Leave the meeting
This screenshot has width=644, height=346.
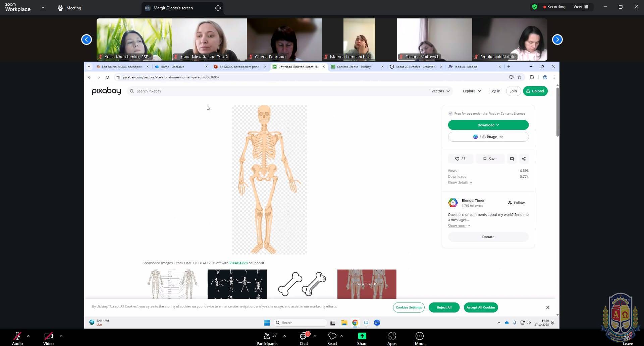point(628,338)
